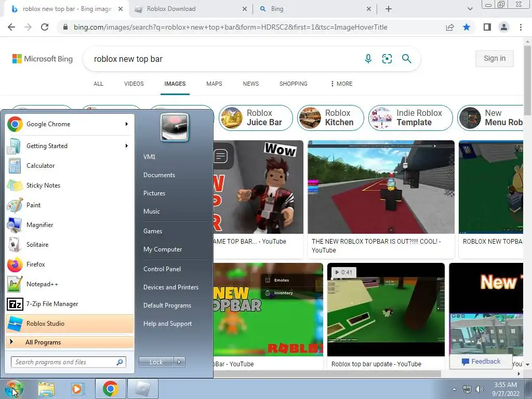Select Roblox Kitchen suggestion chip
This screenshot has width=532, height=399.
pos(330,118)
